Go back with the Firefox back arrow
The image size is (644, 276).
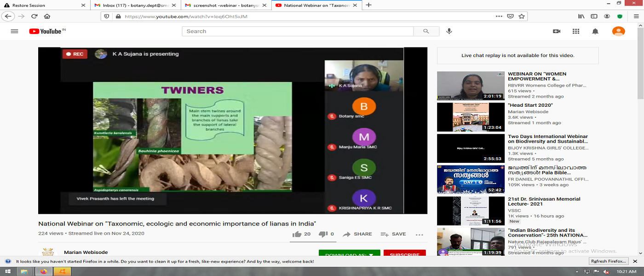tap(8, 16)
